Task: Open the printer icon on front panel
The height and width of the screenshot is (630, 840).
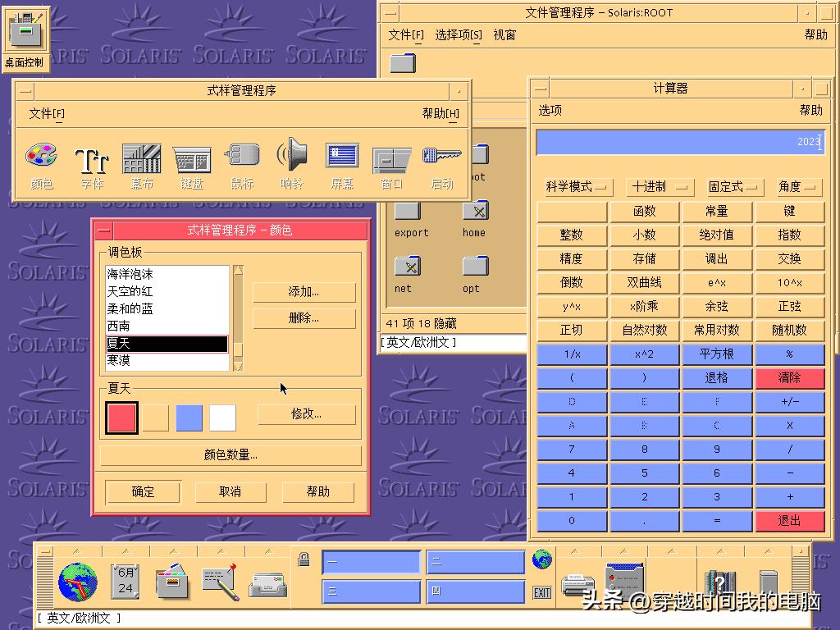Action: click(577, 584)
